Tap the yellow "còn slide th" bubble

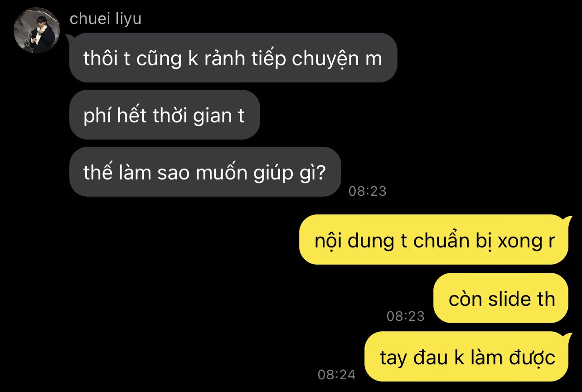pyautogui.click(x=501, y=298)
